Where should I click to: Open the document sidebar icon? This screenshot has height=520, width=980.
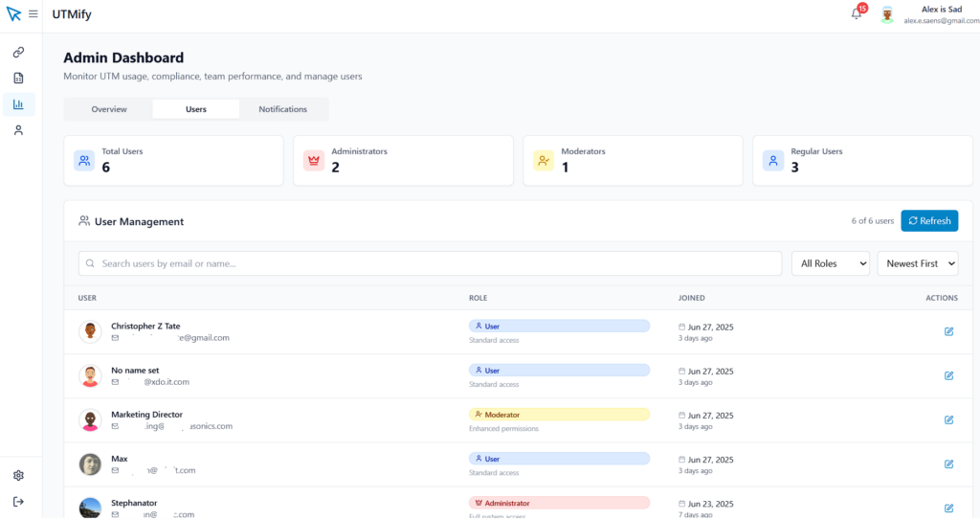point(19,79)
